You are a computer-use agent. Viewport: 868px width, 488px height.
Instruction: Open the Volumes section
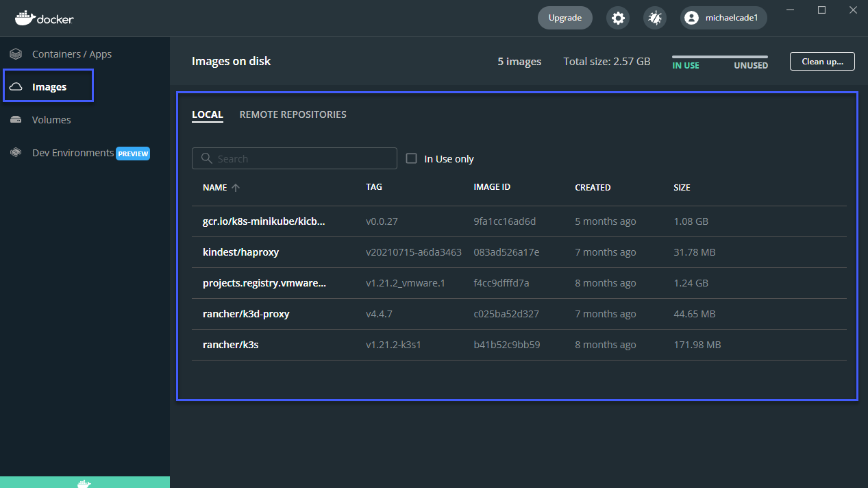[51, 119]
